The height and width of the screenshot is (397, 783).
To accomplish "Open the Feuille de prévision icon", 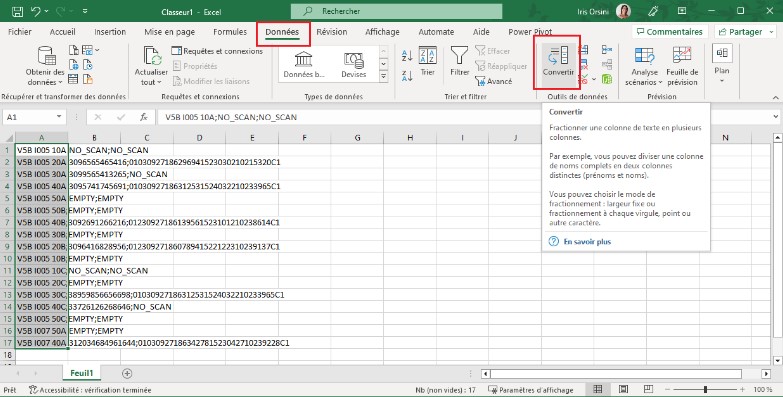I will tap(682, 55).
